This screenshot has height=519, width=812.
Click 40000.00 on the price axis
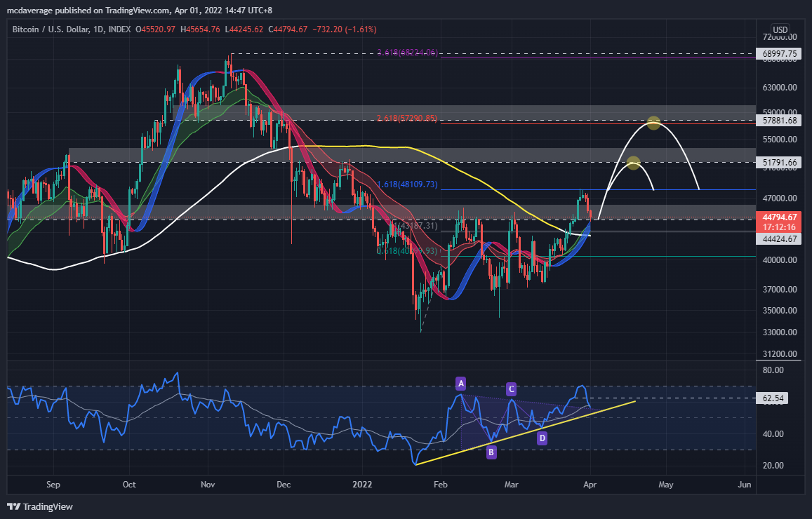pos(780,259)
